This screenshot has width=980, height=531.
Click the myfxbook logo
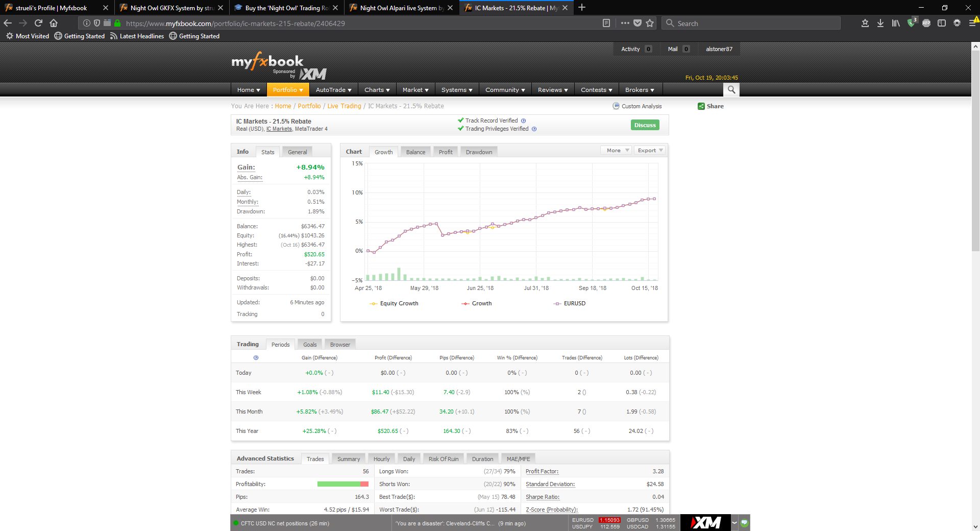coord(267,61)
